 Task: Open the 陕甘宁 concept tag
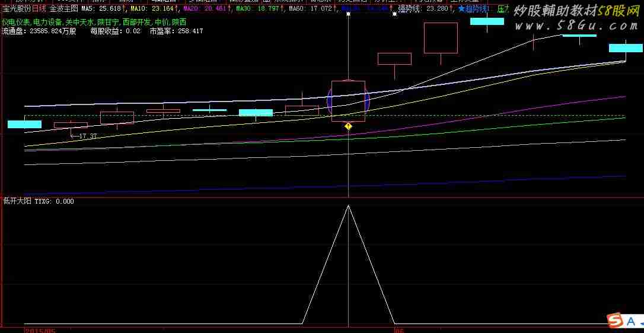point(109,23)
